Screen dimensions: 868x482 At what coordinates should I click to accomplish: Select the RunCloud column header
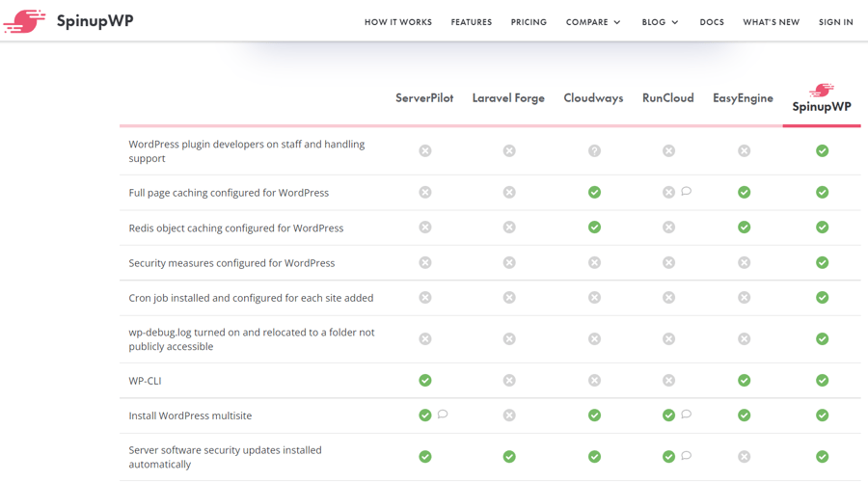click(x=668, y=98)
